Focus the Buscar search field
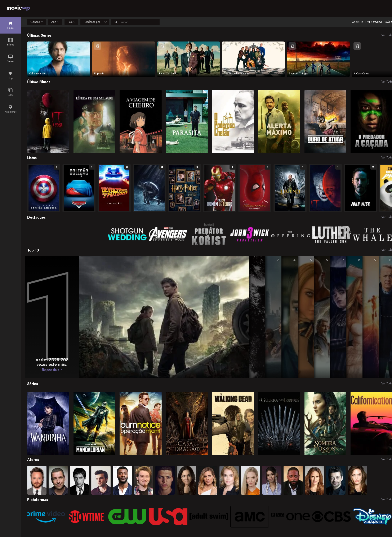 (135, 22)
